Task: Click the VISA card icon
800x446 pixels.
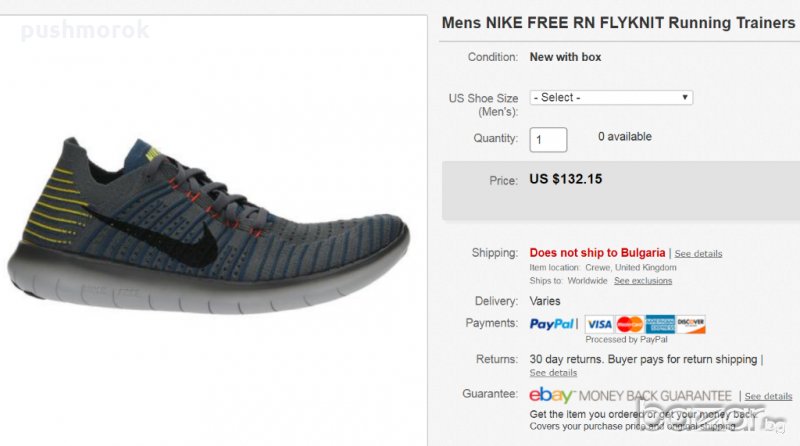Action: point(599,324)
